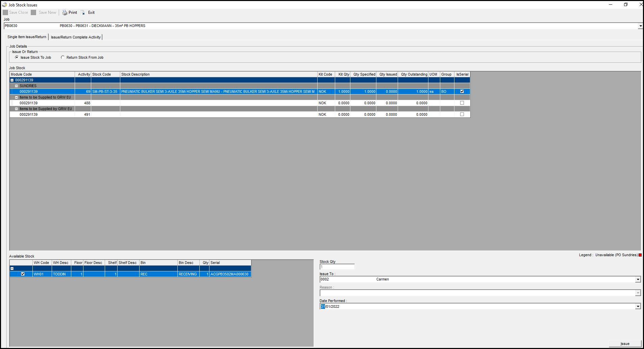Open the Job selection dropdown arrow
The image size is (644, 349).
pyautogui.click(x=640, y=26)
